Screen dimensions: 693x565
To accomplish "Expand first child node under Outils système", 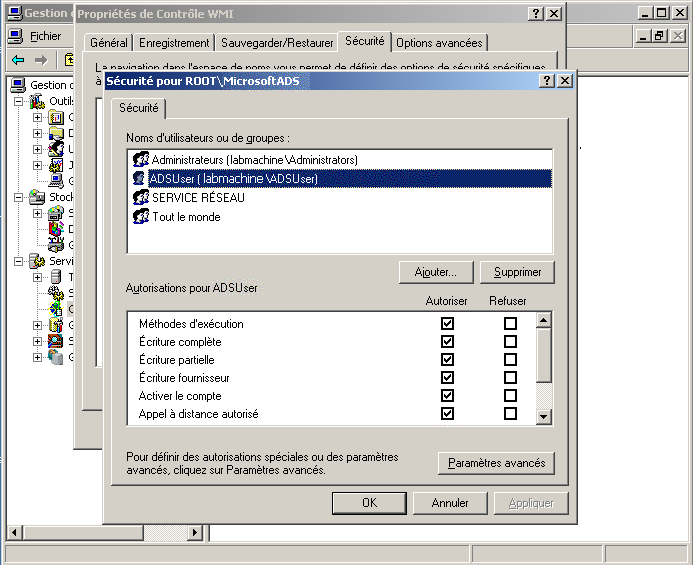I will point(38,118).
